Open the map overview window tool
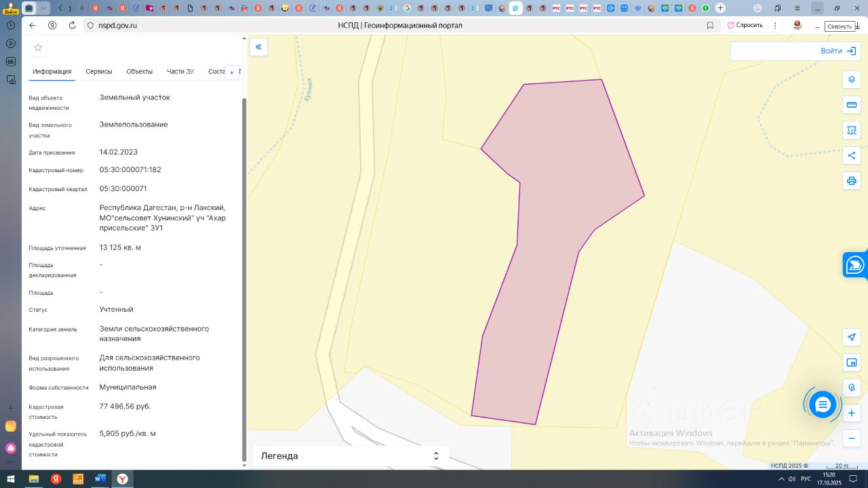Viewport: 868px width, 488px height. 852,363
